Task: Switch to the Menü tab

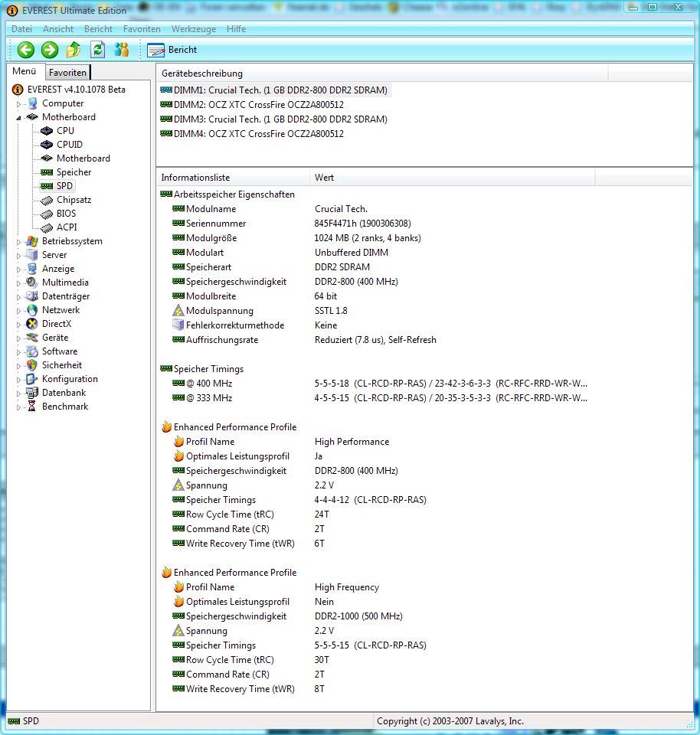Action: 25,71
